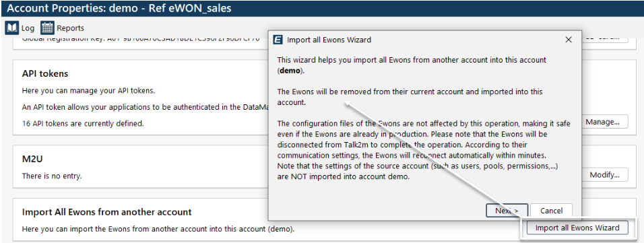This screenshot has width=644, height=243.
Task: Click the bold demo account name in wizard
Action: (290, 71)
